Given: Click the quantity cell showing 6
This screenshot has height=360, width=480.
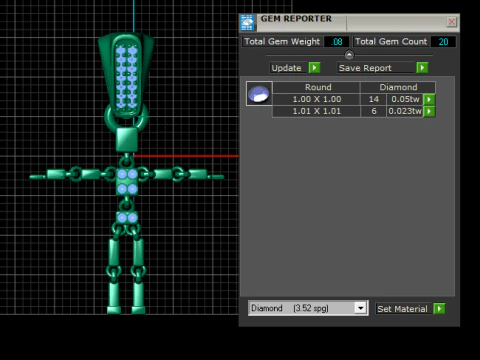Looking at the screenshot, I should (x=373, y=111).
